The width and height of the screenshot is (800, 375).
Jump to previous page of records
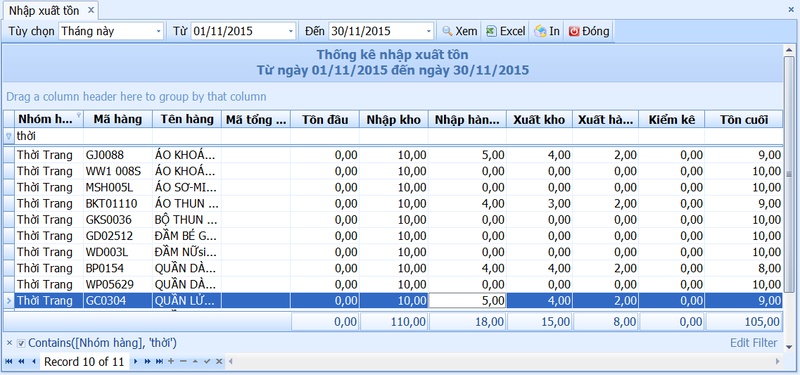21,361
